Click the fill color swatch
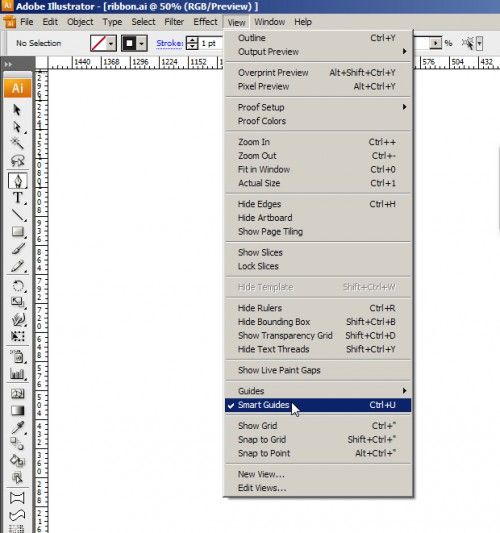This screenshot has width=500, height=533. [98, 44]
